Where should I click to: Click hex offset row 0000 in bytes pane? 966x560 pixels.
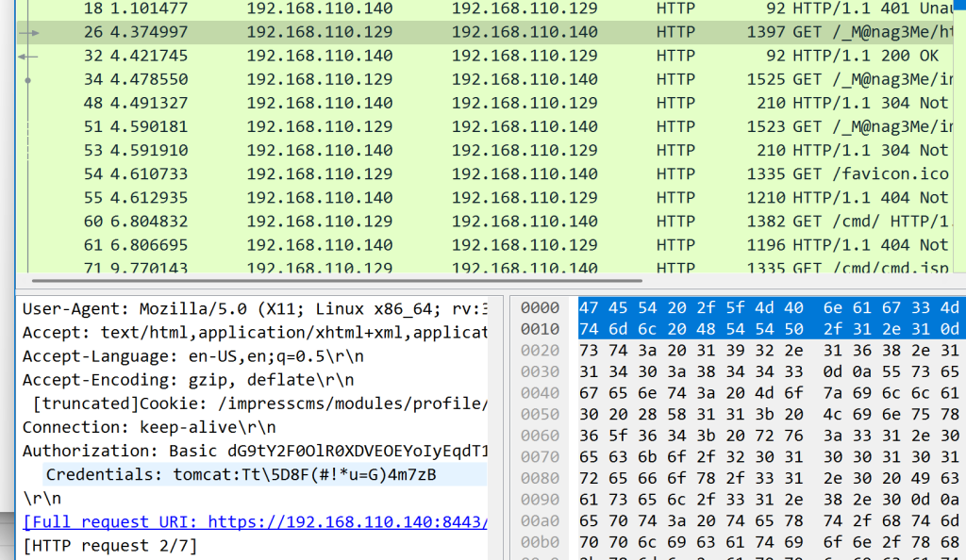click(x=541, y=309)
